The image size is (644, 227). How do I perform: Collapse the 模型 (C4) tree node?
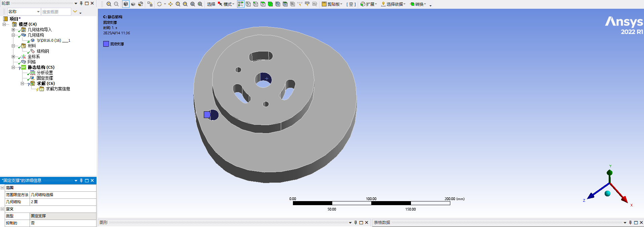[4, 24]
